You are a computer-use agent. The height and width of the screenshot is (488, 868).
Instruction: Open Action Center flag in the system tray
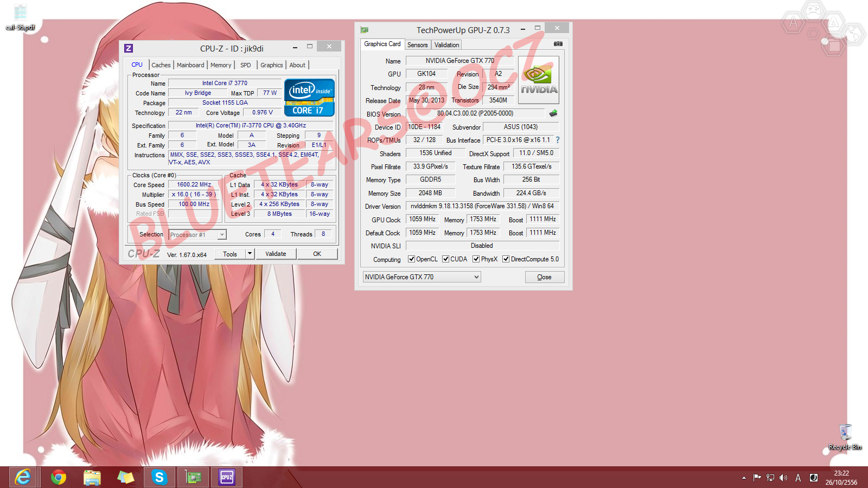757,478
